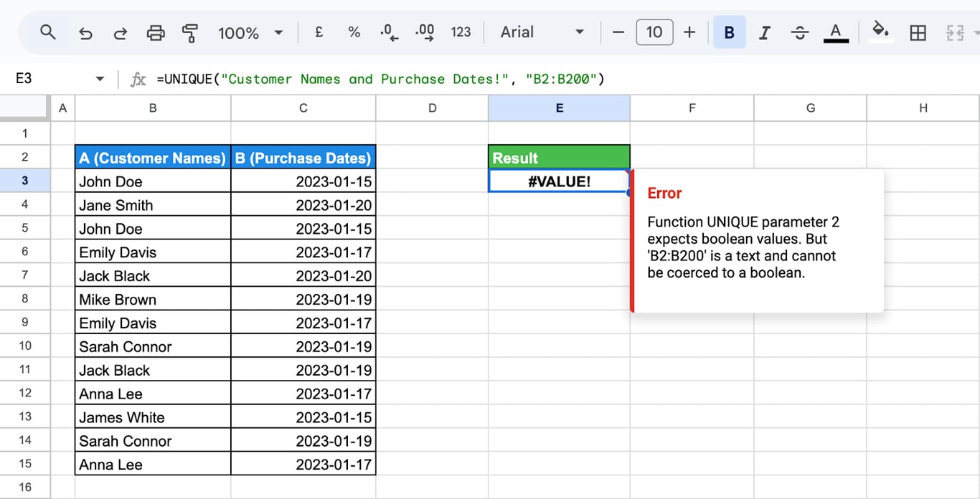Select the Jane Smith cell
Viewport: 980px width, 499px height.
point(153,205)
